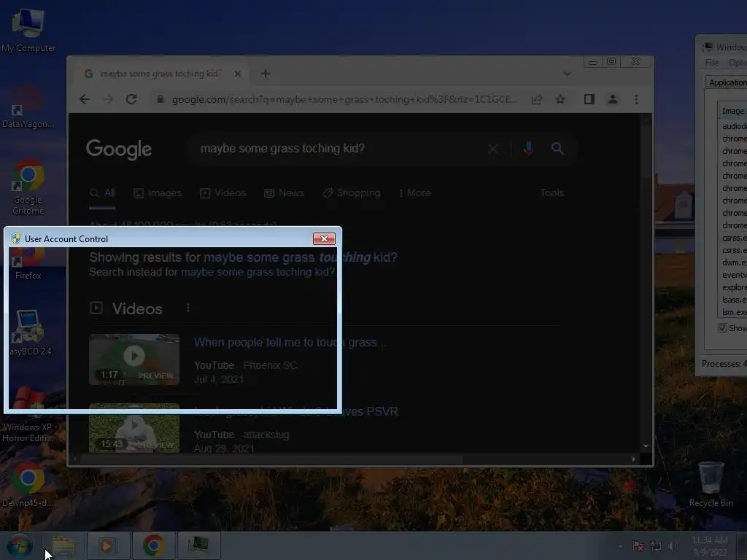Select the Images results tab
Viewport: 747px width, 560px height.
158,192
